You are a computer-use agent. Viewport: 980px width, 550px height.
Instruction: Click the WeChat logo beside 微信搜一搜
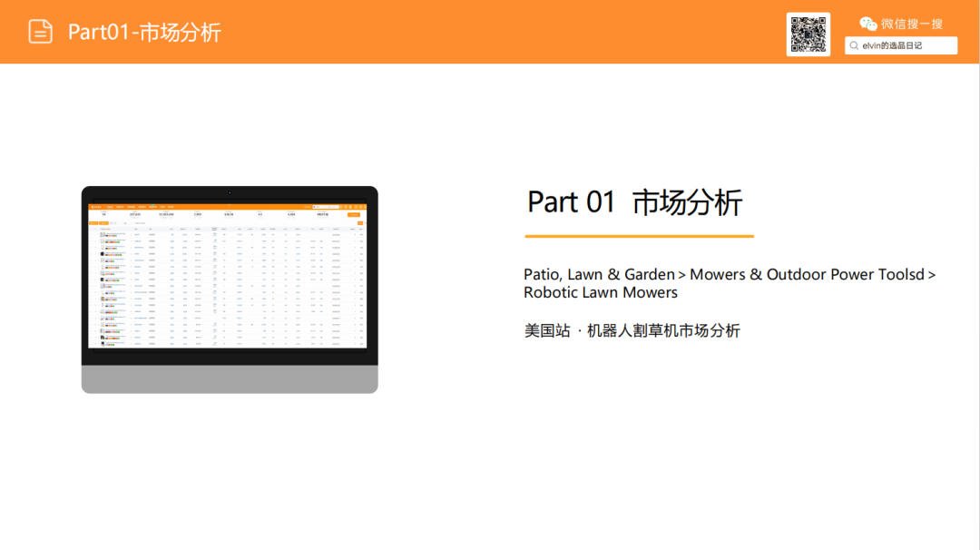click(x=868, y=22)
